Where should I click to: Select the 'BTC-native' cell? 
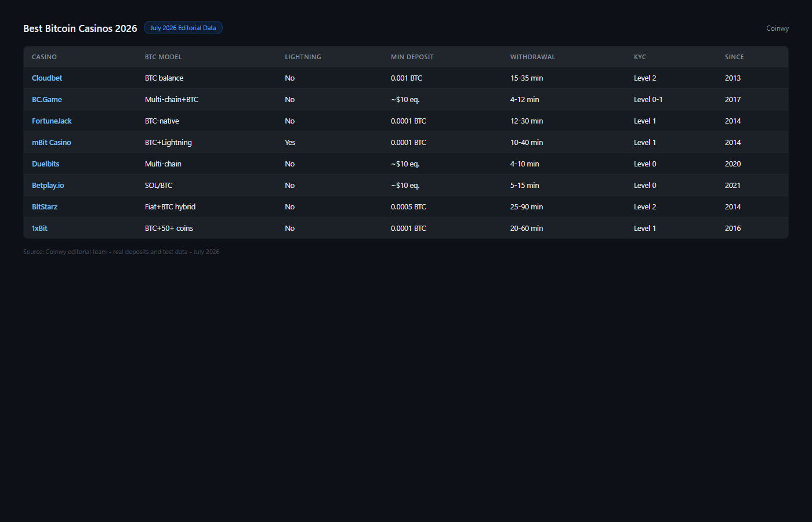coord(162,121)
